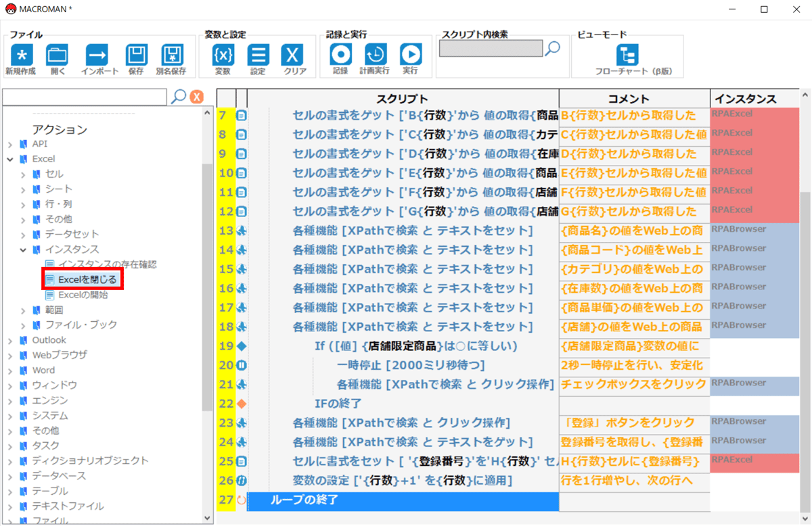Click the インポート (import) icon
This screenshot has width=812, height=526.
point(97,55)
